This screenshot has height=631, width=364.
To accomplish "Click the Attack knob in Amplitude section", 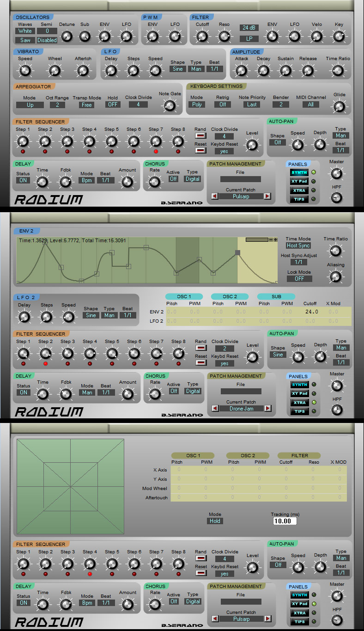I will coord(242,71).
